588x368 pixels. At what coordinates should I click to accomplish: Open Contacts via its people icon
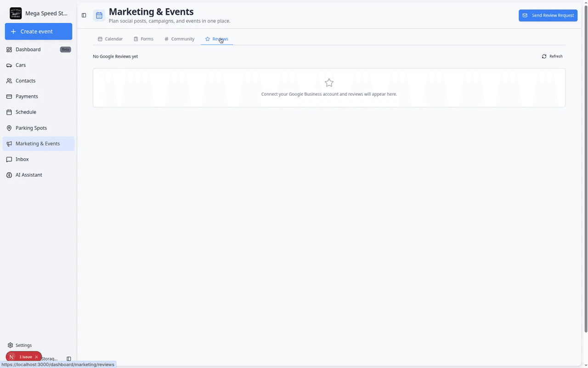(9, 80)
